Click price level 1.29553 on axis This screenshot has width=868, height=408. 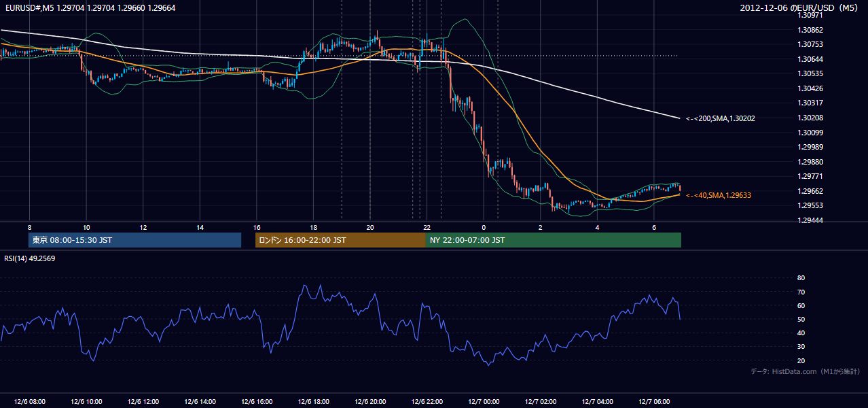pyautogui.click(x=810, y=205)
